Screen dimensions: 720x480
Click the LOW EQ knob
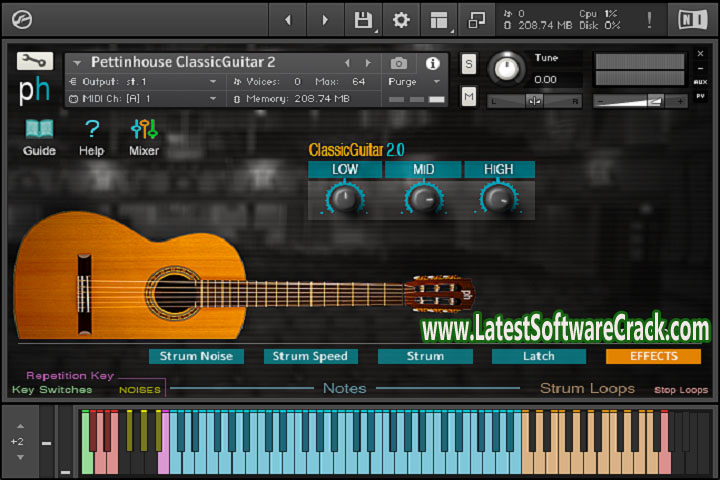pos(344,199)
